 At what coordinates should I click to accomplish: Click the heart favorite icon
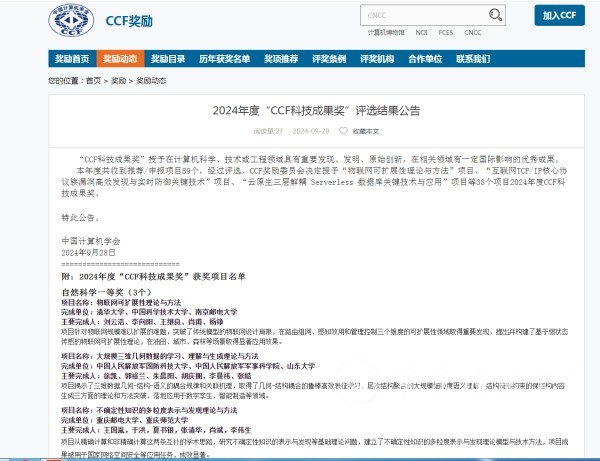pos(343,131)
